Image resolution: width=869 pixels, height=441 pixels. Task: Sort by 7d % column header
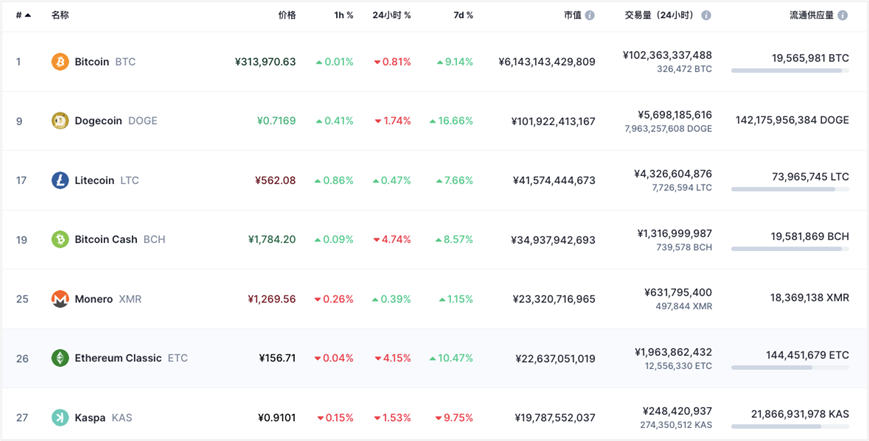(x=462, y=16)
